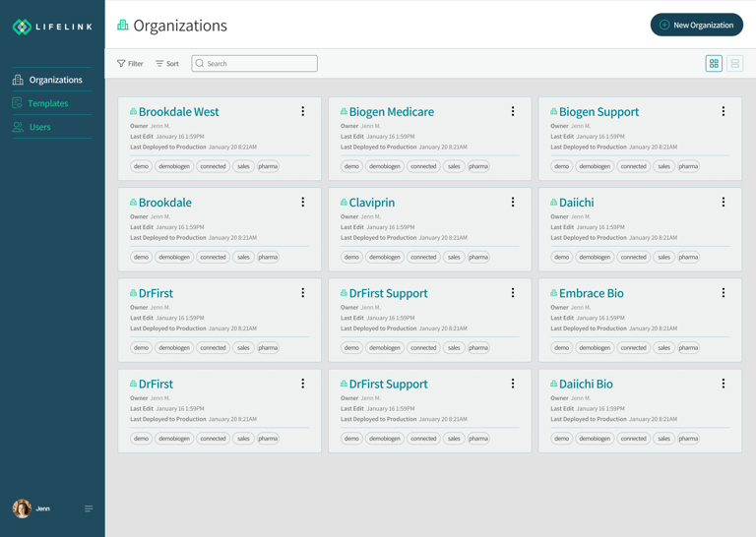Click Owner Jenn M. on Brookdale West
756x537 pixels.
pyautogui.click(x=150, y=126)
